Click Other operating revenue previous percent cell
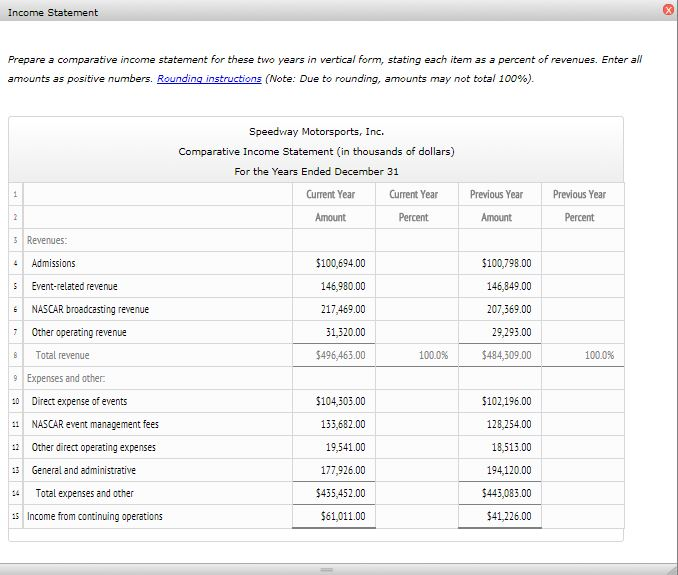Screen dimensions: 678x575 (x=582, y=332)
